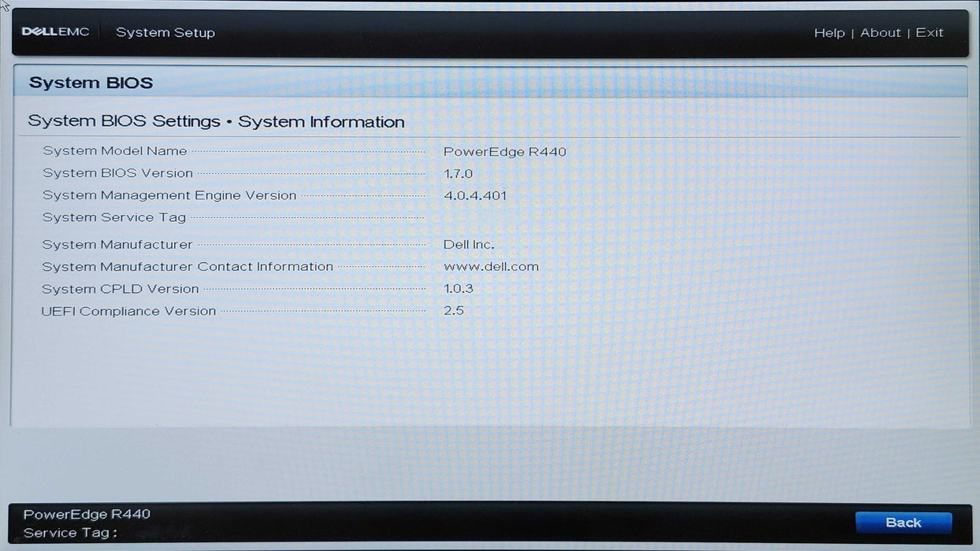Select the UEFI Compliance Version entry
This screenshot has width=980, height=551.
129,311
